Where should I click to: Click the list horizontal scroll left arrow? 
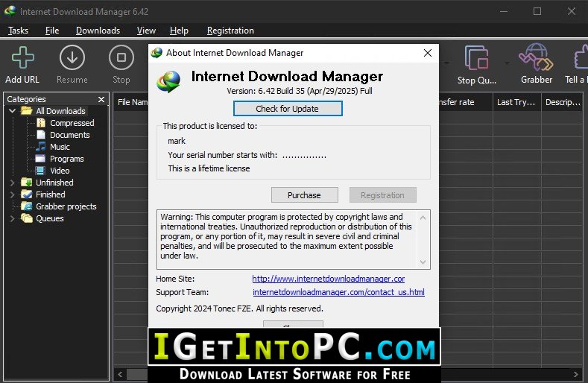120,374
